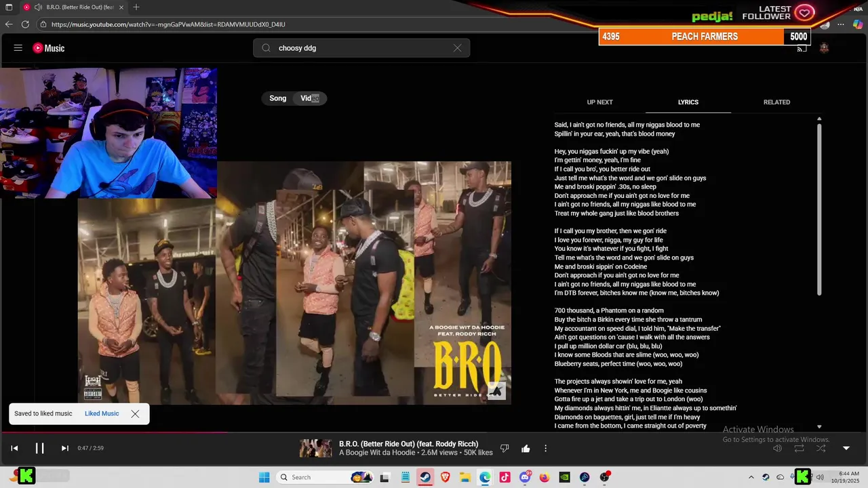Click the song progress bar
This screenshot has width=868, height=488.
[434, 432]
